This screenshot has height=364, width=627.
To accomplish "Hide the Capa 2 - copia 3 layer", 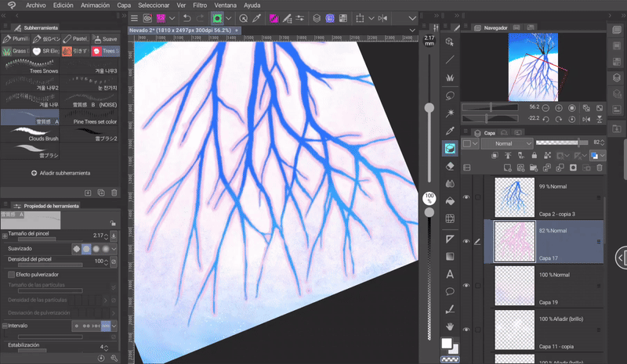I will point(467,198).
